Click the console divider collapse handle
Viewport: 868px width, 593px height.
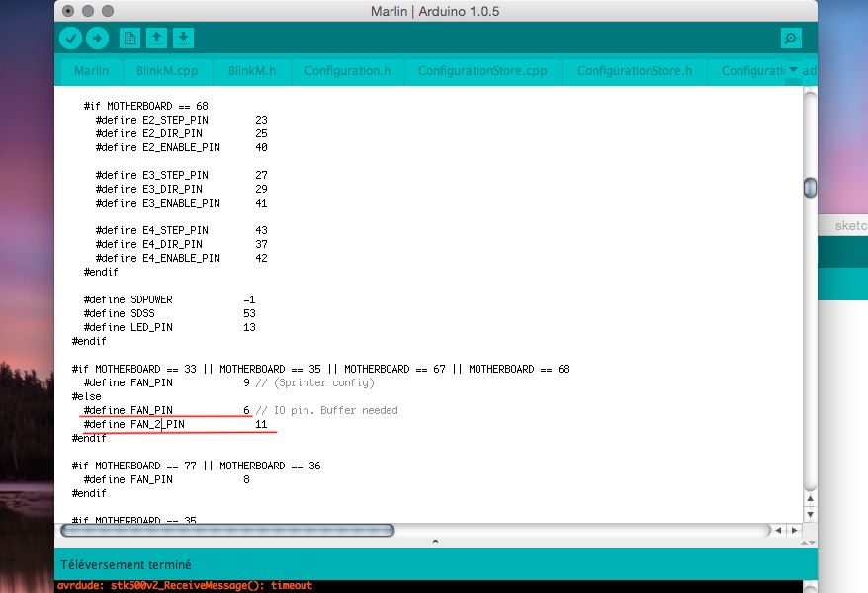tap(435, 541)
